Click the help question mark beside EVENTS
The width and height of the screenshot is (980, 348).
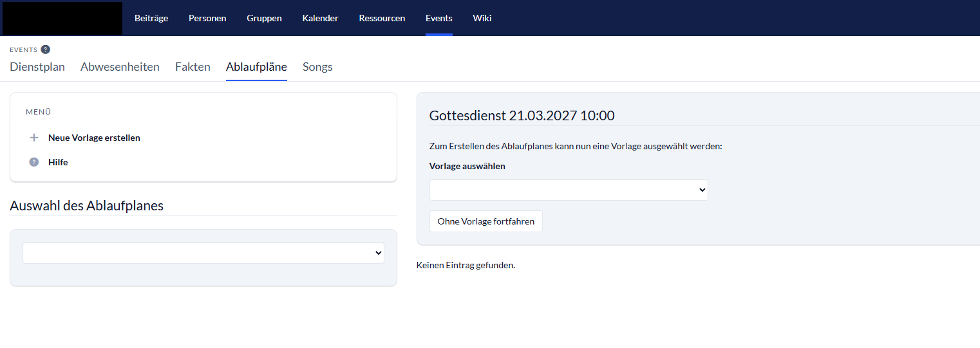[x=45, y=50]
